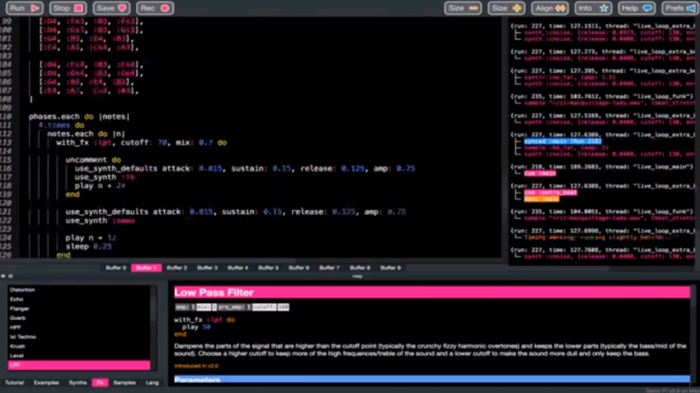Stop the running code

point(67,8)
